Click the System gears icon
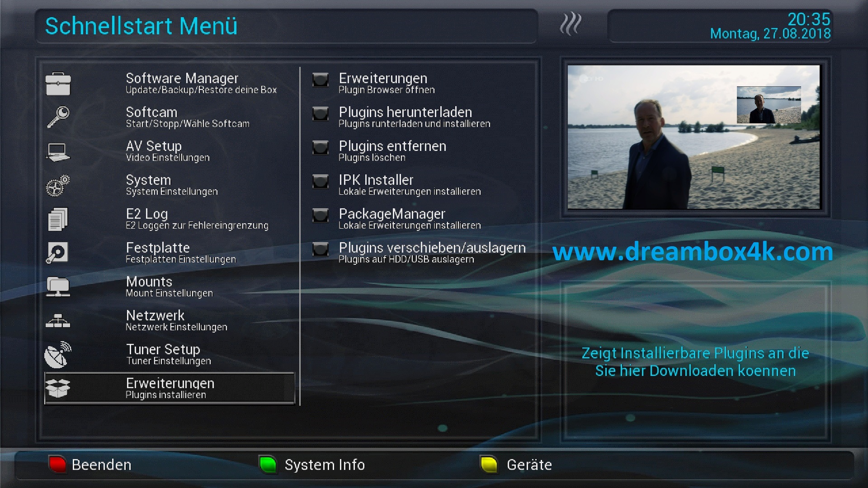Screen dimensions: 868x488 tap(58, 186)
